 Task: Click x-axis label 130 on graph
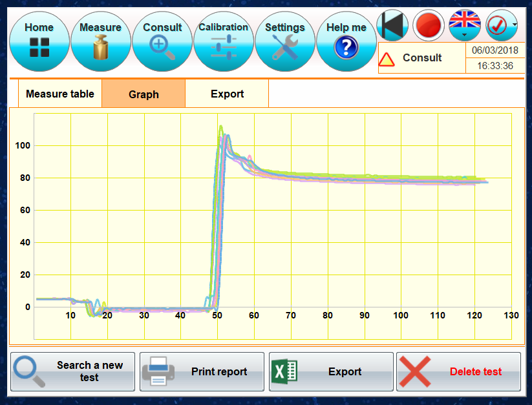tap(511, 315)
